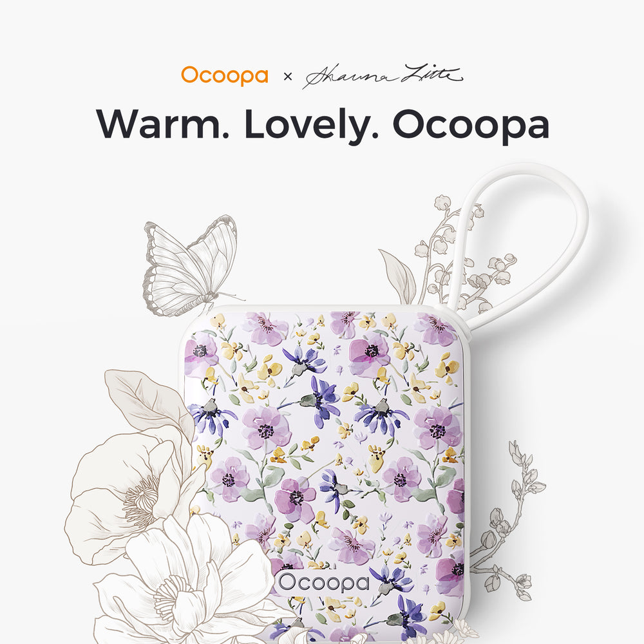644x644 pixels.
Task: Click the blue daisy near the device's left edge
Action: pos(211,415)
